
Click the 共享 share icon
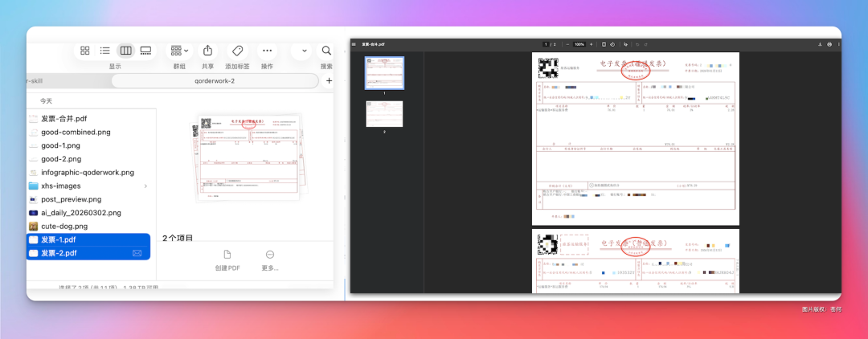point(207,51)
